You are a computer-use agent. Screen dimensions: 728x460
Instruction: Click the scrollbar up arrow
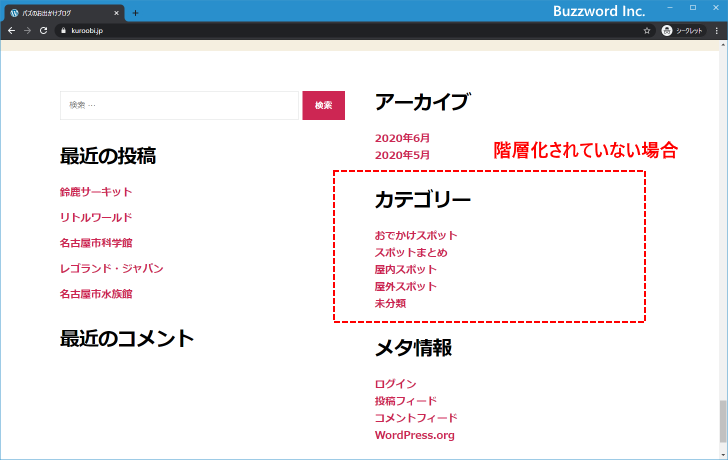point(723,45)
